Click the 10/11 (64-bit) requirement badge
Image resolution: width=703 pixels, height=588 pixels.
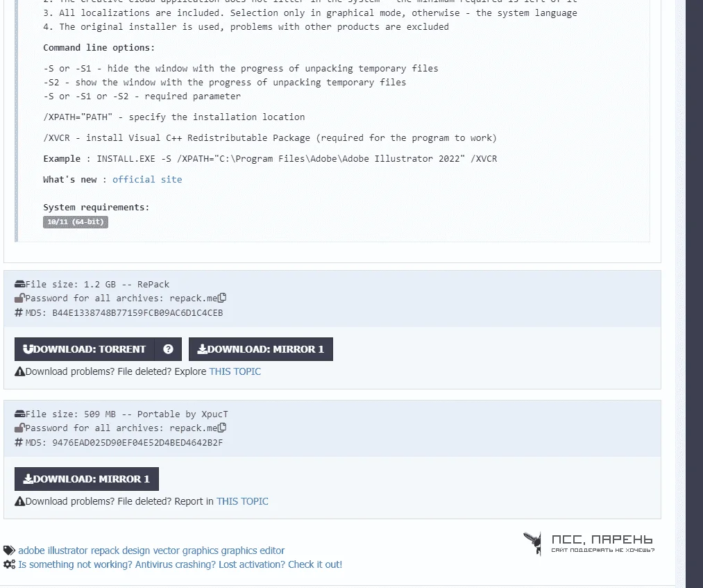click(x=76, y=222)
